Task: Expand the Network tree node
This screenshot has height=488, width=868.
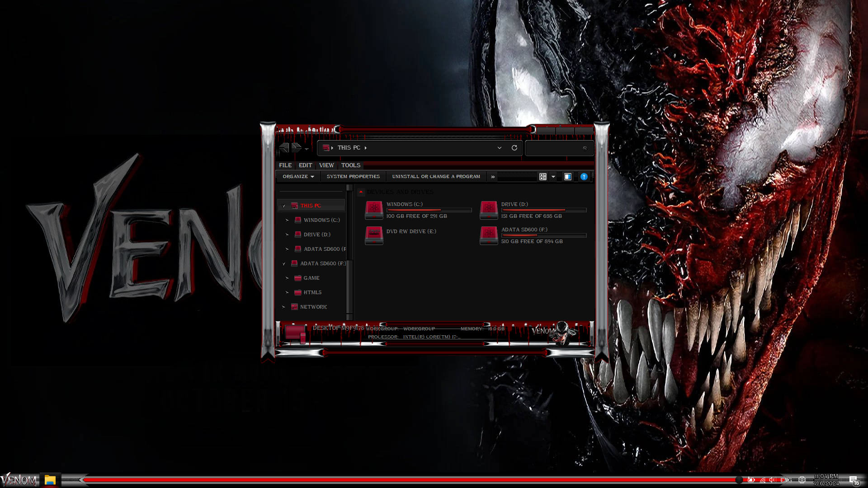Action: (283, 307)
